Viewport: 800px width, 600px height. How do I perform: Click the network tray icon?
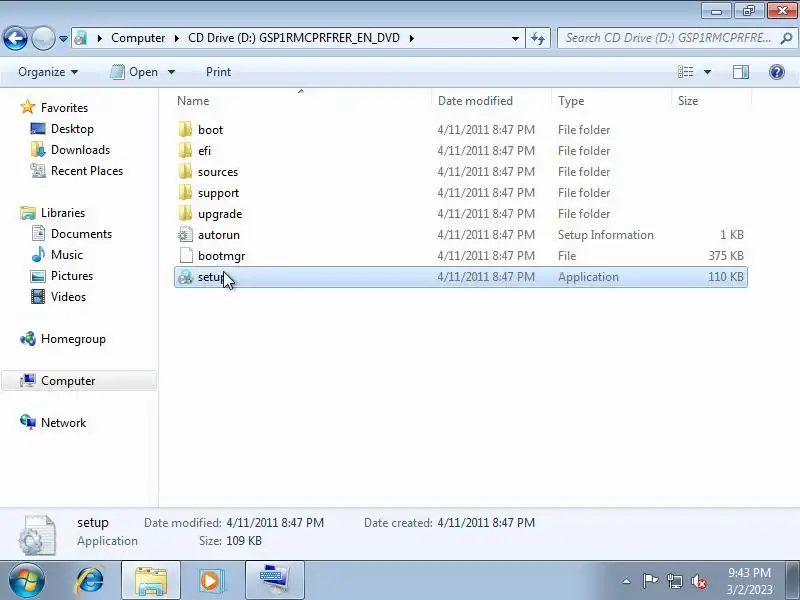675,581
